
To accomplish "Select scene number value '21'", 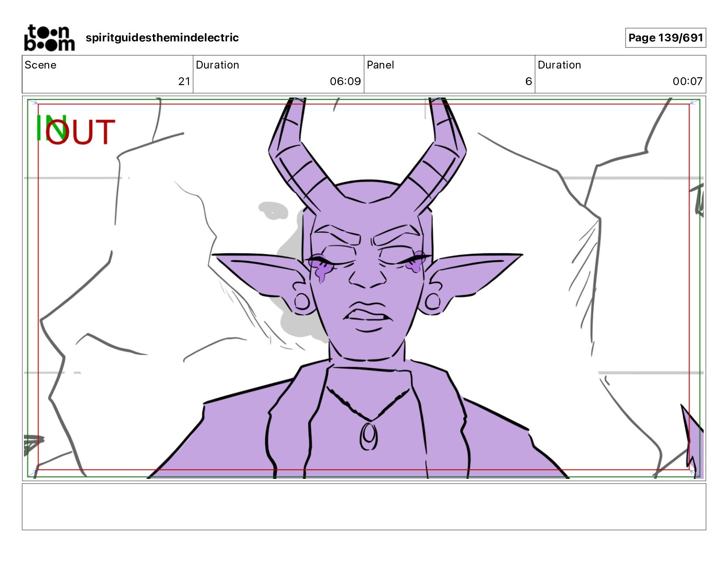I will coord(184,81).
